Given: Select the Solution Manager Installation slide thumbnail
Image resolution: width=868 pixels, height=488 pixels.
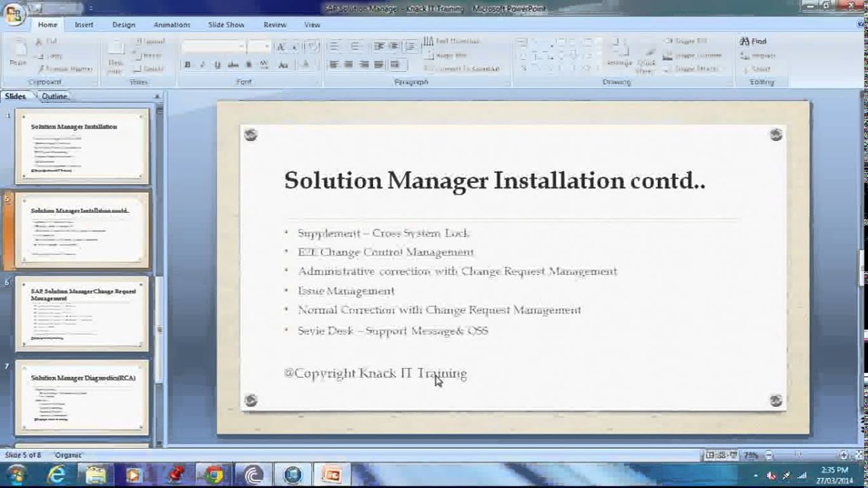Looking at the screenshot, I should [x=82, y=146].
